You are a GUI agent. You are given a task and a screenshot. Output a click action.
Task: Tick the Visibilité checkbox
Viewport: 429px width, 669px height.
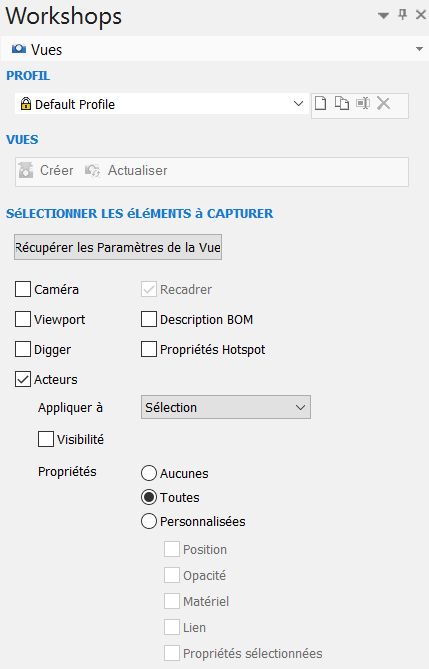click(x=46, y=439)
